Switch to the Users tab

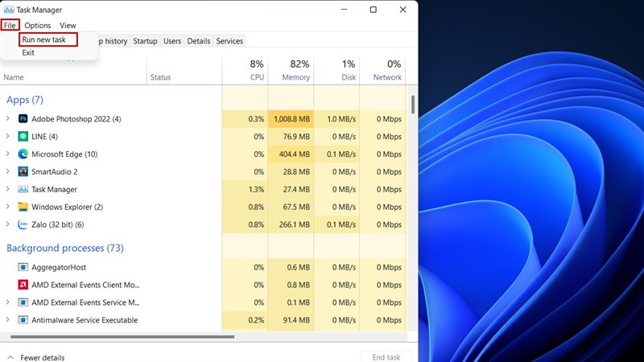click(172, 41)
